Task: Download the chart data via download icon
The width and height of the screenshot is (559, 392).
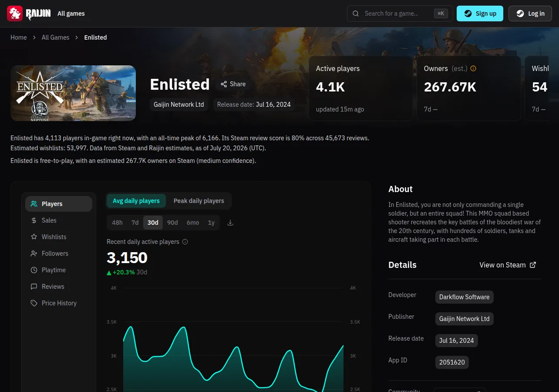Action: coord(230,223)
